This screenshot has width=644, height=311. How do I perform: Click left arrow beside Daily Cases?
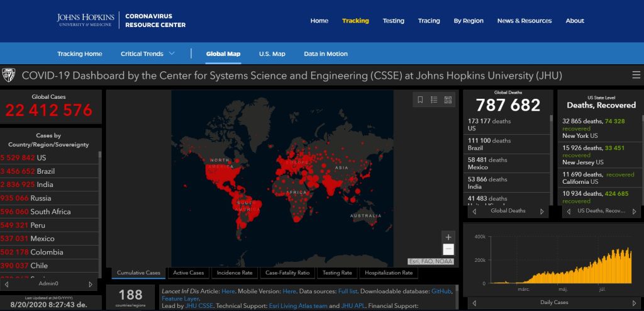pyautogui.click(x=474, y=303)
